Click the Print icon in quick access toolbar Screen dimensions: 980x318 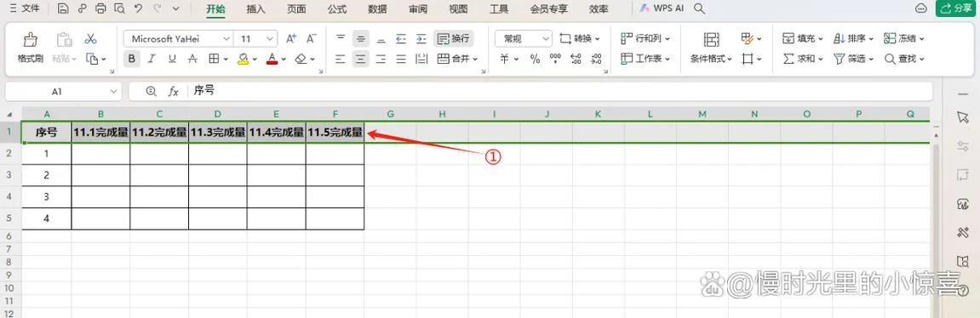100,9
